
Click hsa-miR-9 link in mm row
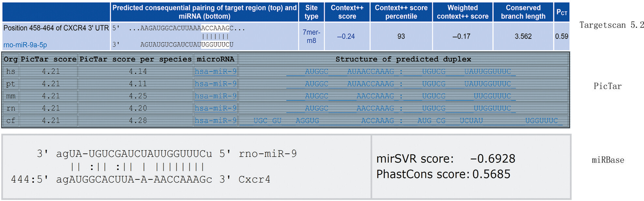click(215, 96)
